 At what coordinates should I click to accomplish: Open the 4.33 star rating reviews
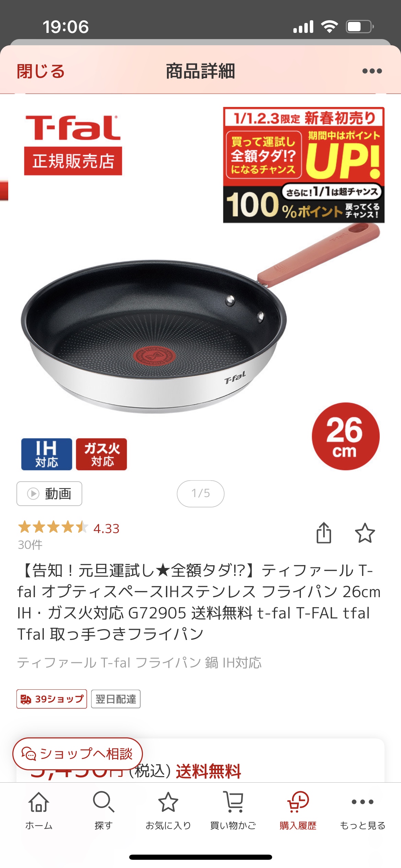coord(69,528)
